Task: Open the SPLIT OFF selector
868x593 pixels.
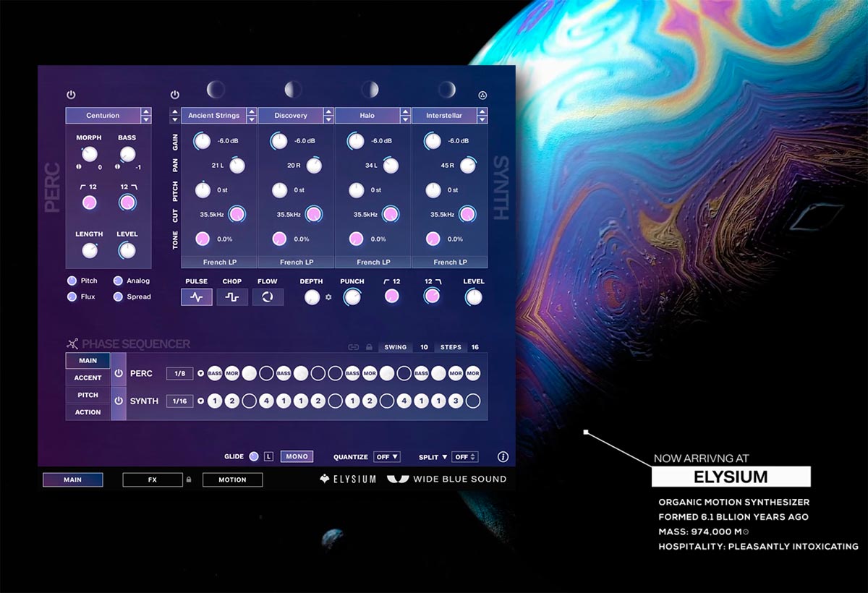Action: 464,457
